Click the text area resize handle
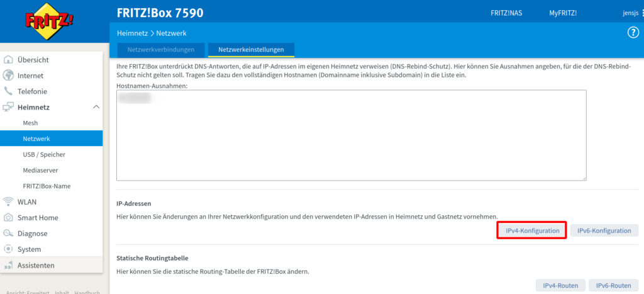The height and width of the screenshot is (294, 644). (x=584, y=178)
